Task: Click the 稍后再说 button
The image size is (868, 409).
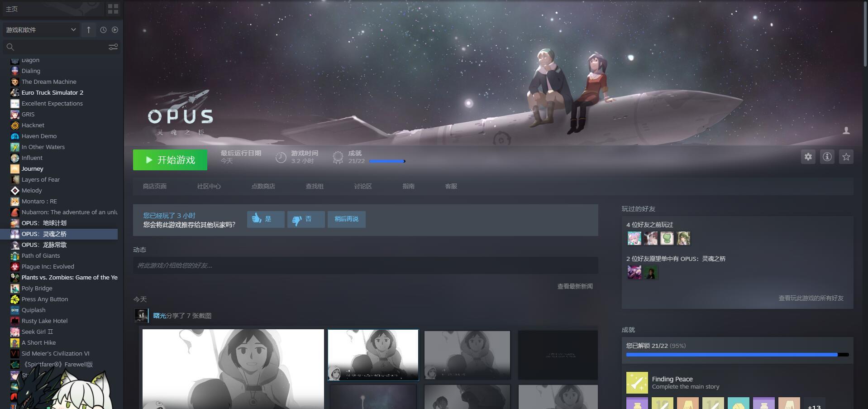Action: pyautogui.click(x=347, y=219)
